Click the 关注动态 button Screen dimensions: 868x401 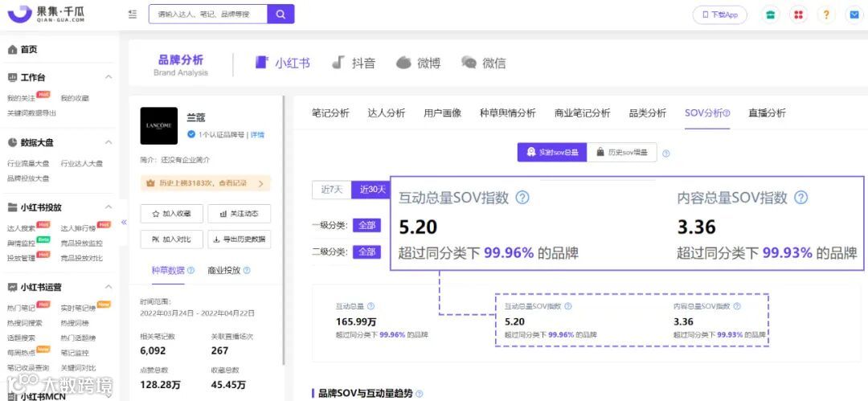(240, 214)
